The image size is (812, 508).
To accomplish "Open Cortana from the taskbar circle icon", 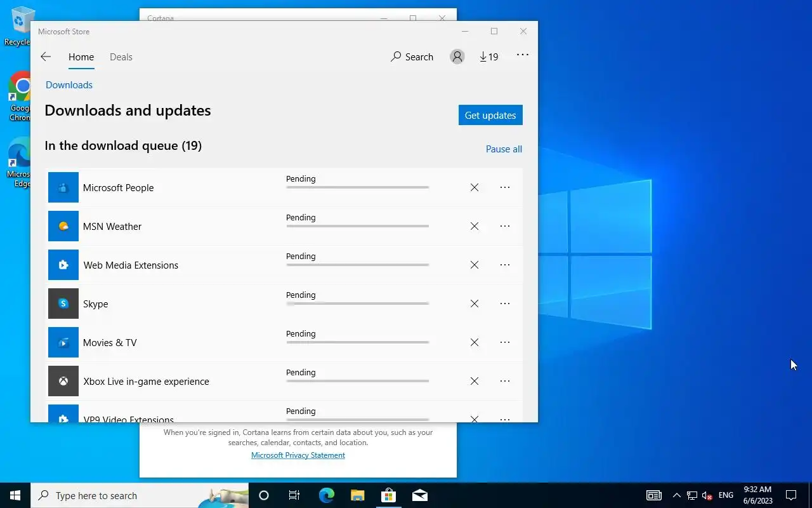I will click(x=264, y=495).
